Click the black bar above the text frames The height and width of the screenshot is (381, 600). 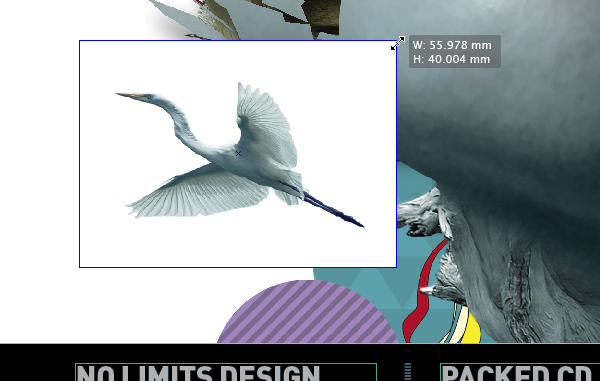pos(300,353)
